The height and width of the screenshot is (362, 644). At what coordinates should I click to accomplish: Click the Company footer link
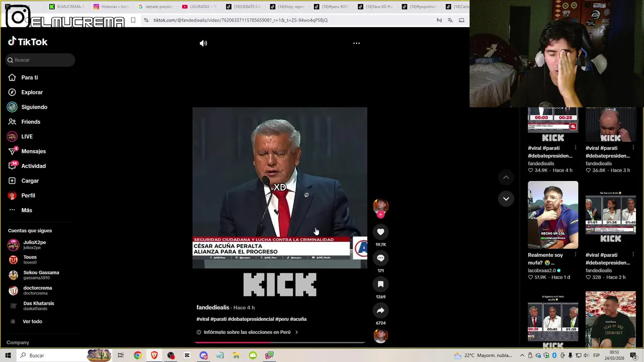[x=18, y=342]
